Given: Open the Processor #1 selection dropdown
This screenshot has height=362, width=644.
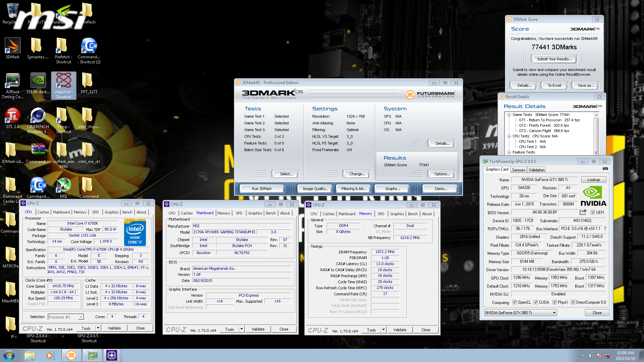Looking at the screenshot, I should (66, 317).
